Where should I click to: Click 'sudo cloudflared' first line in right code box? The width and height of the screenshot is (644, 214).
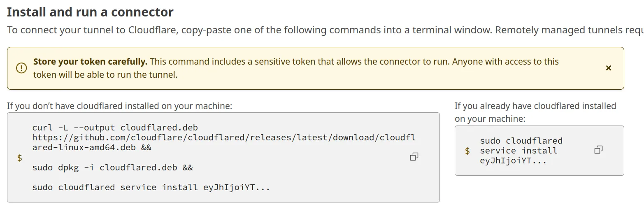(x=521, y=141)
